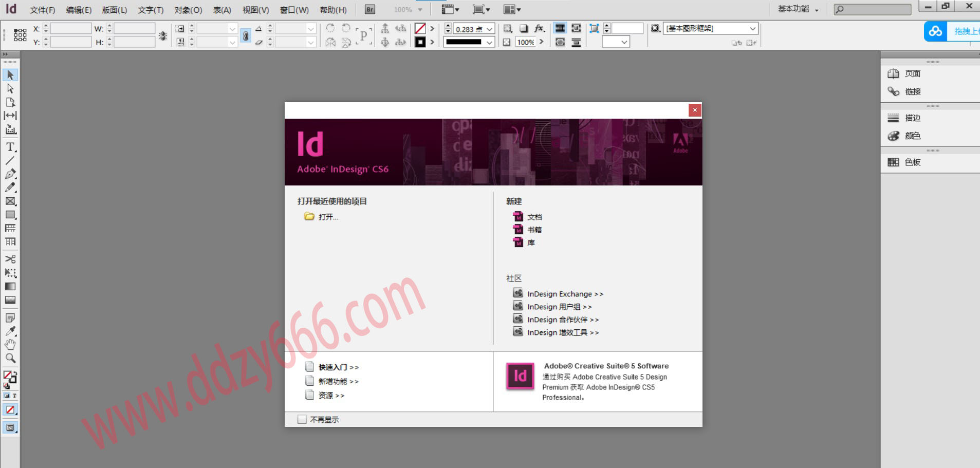Click the drop shadow icon
Image resolution: width=980 pixels, height=468 pixels.
coord(523,28)
